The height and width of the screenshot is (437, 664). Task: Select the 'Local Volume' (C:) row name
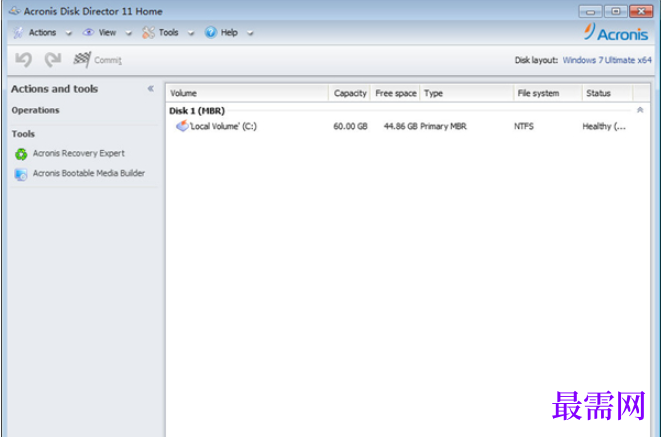[223, 126]
